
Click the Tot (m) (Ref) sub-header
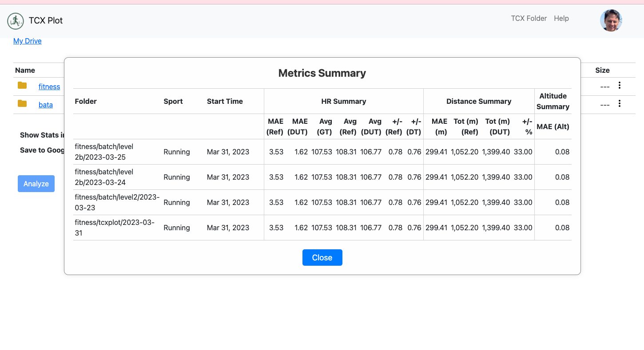pyautogui.click(x=465, y=126)
